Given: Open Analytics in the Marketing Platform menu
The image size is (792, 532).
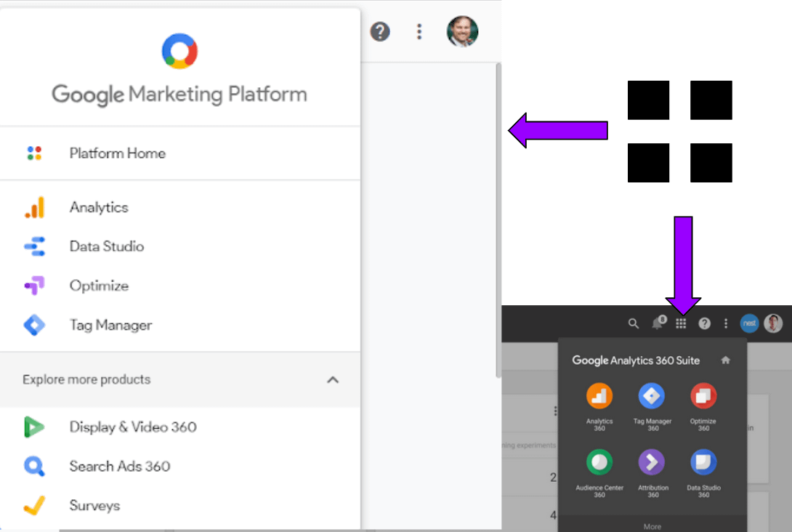Looking at the screenshot, I should [99, 207].
